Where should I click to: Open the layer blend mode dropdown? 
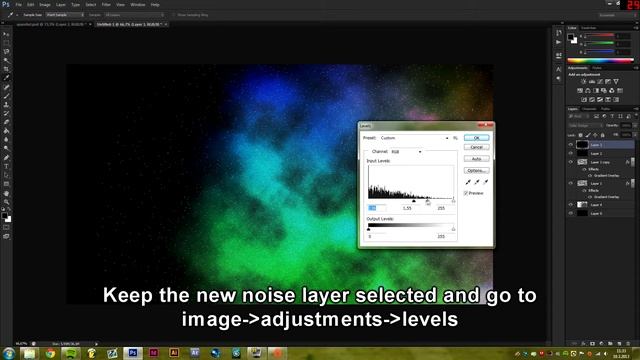click(586, 125)
